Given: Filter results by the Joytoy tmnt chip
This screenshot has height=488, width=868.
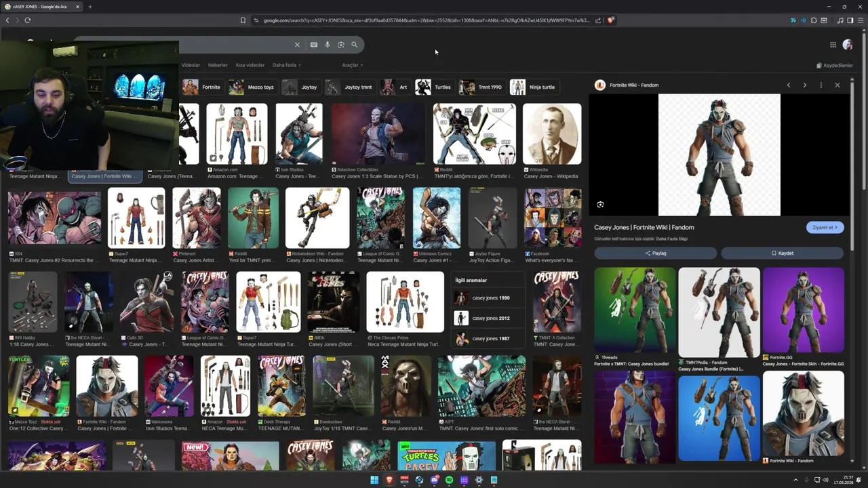Looking at the screenshot, I should coord(349,87).
